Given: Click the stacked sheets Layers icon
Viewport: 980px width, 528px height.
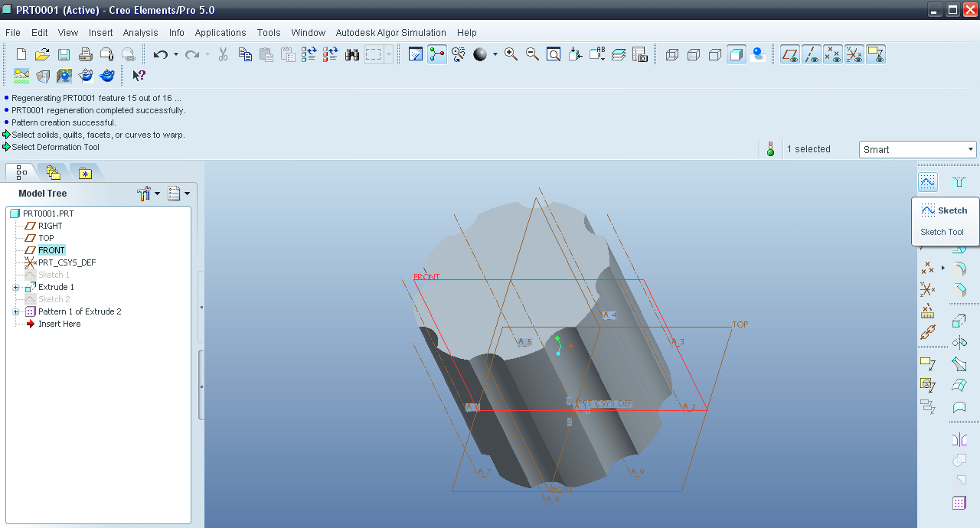Looking at the screenshot, I should [x=619, y=54].
